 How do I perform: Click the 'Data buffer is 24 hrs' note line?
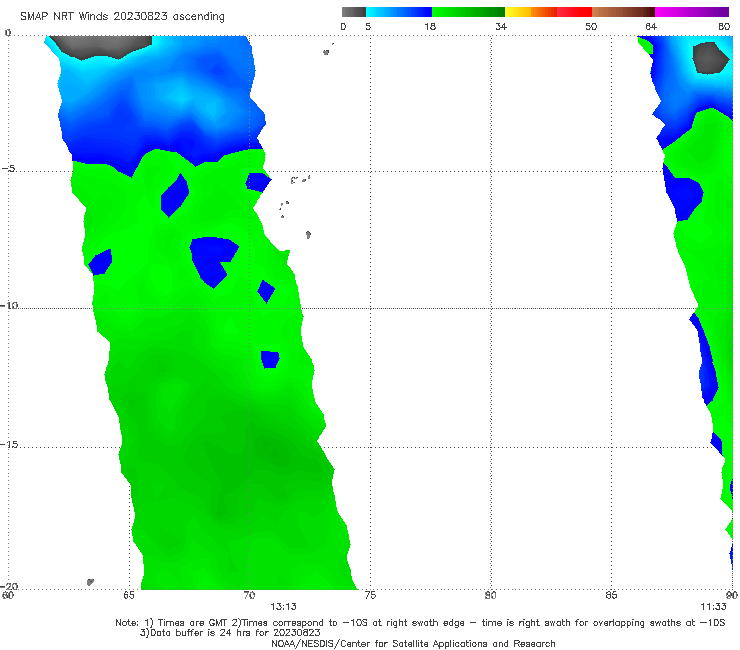[230, 633]
